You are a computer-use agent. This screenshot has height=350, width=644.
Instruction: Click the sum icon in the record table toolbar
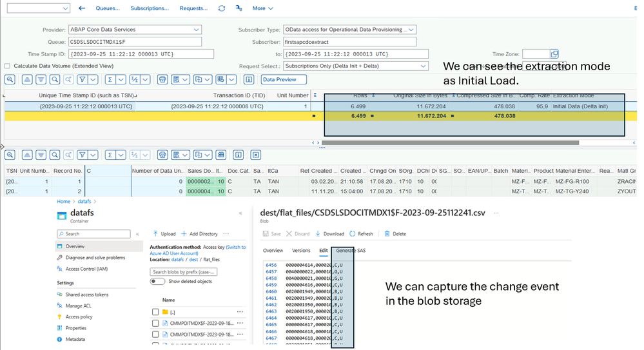tap(110, 155)
